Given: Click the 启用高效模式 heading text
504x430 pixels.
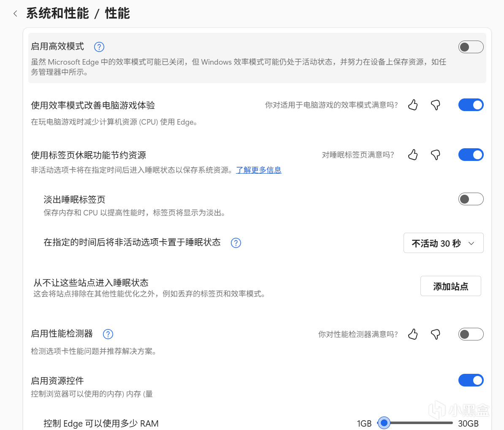Looking at the screenshot, I should click(x=57, y=46).
